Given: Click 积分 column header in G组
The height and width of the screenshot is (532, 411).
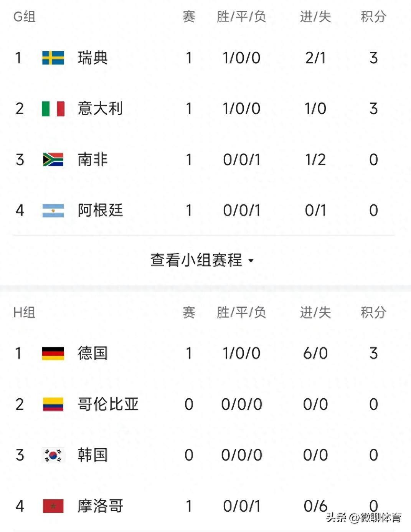Looking at the screenshot, I should click(x=373, y=17).
